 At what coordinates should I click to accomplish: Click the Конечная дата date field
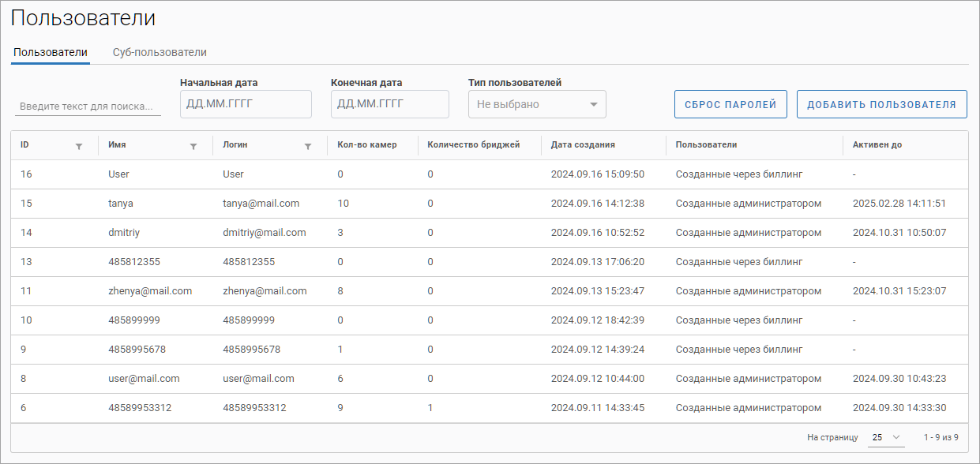coord(389,104)
